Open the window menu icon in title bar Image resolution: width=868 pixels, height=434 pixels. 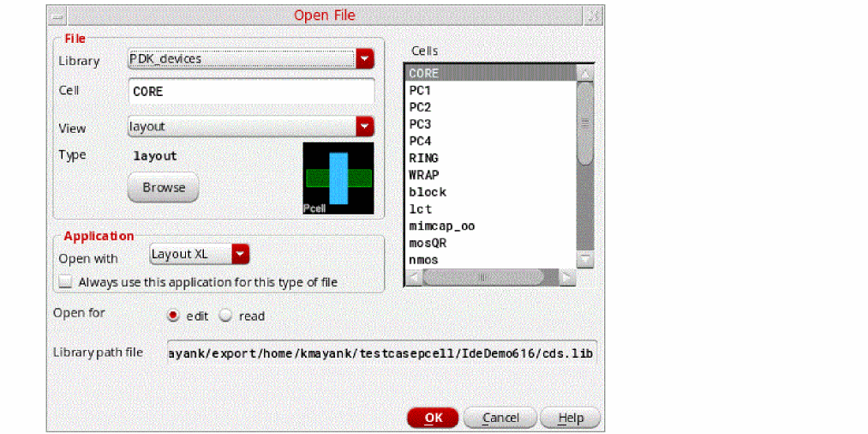pos(56,16)
